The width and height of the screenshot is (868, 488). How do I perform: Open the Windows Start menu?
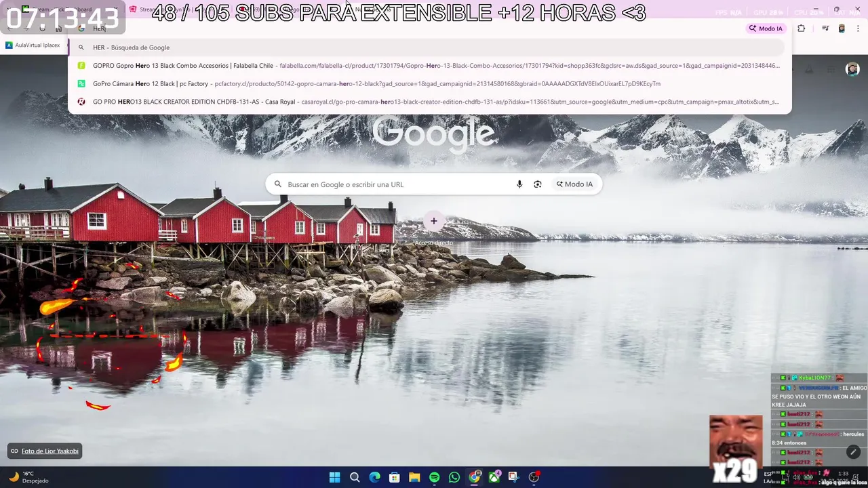(334, 477)
